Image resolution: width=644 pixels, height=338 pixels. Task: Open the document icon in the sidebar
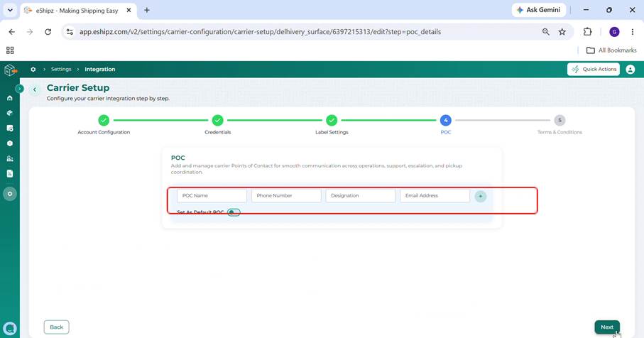point(10,174)
